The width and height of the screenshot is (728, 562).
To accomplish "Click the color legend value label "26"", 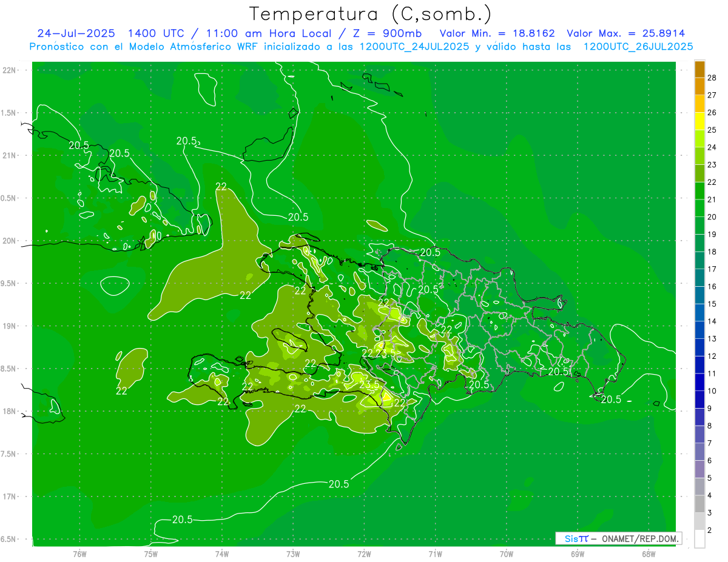I will pyautogui.click(x=712, y=112).
